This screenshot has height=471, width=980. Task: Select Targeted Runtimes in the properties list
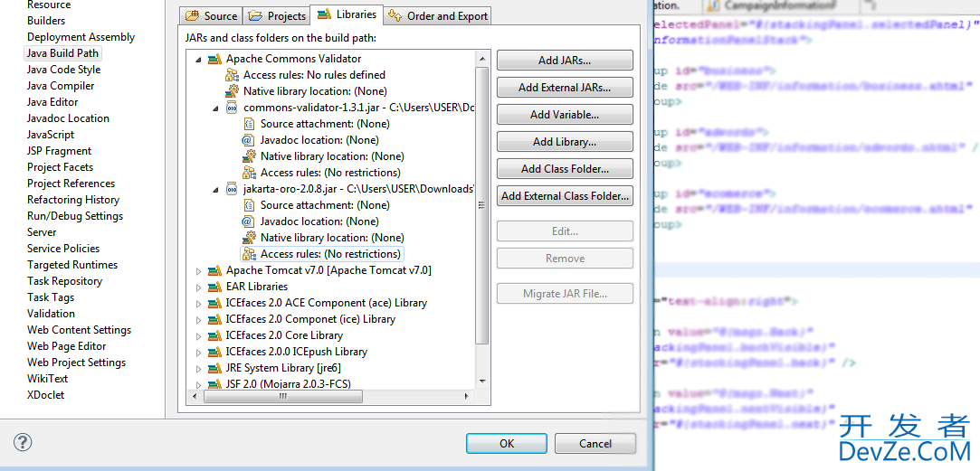click(x=71, y=265)
